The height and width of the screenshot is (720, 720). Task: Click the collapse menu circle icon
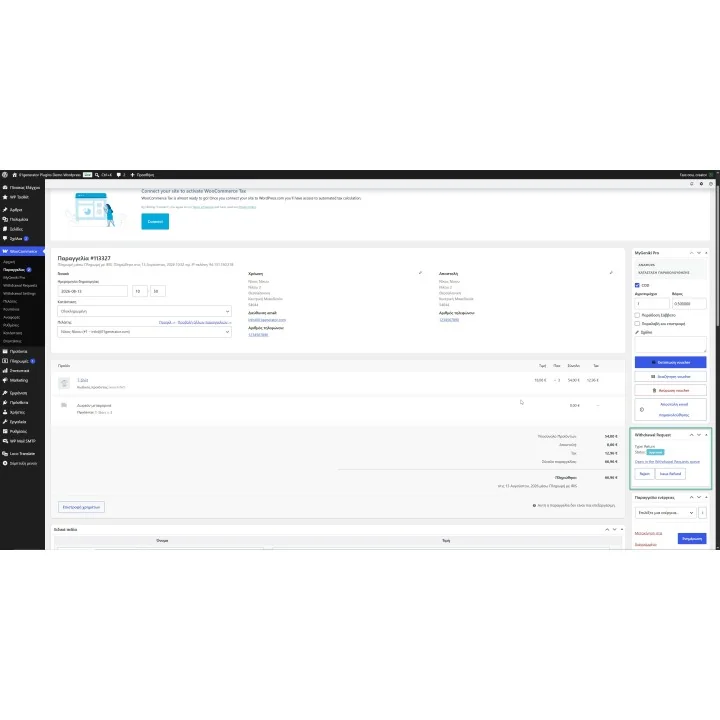5,463
